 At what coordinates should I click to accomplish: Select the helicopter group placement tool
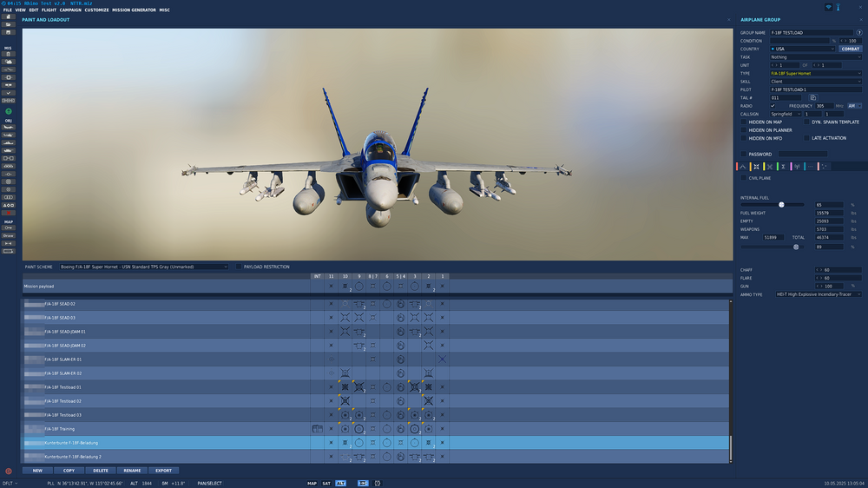pos(9,135)
